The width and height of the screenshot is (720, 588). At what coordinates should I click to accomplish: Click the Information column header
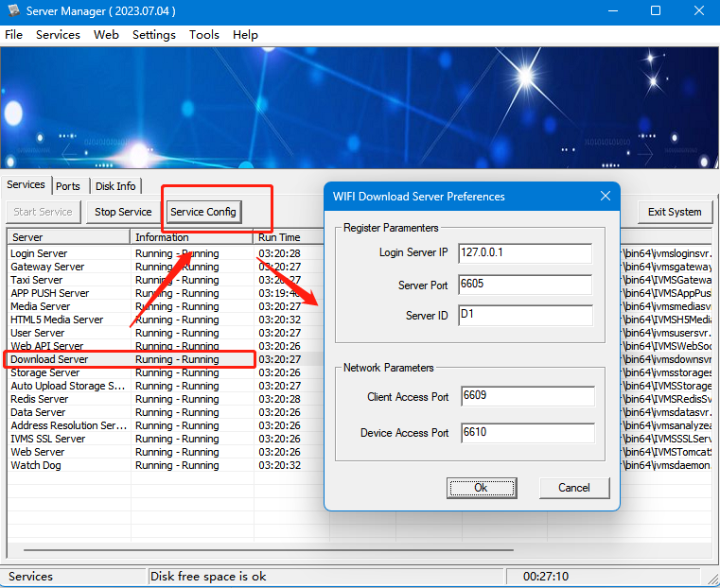[x=191, y=237]
